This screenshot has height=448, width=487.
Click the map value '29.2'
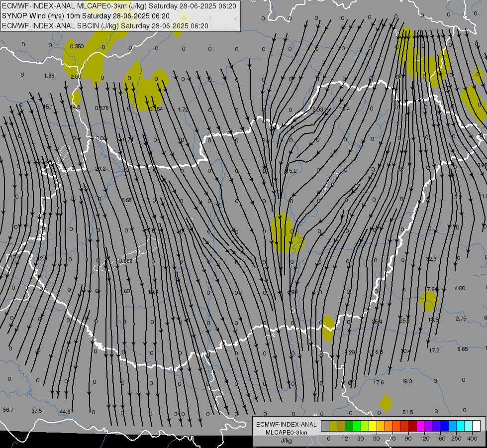click(x=100, y=169)
